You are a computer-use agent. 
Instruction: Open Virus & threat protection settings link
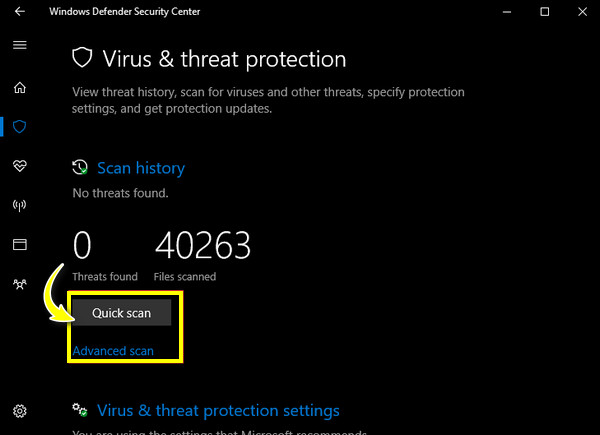[x=218, y=411]
